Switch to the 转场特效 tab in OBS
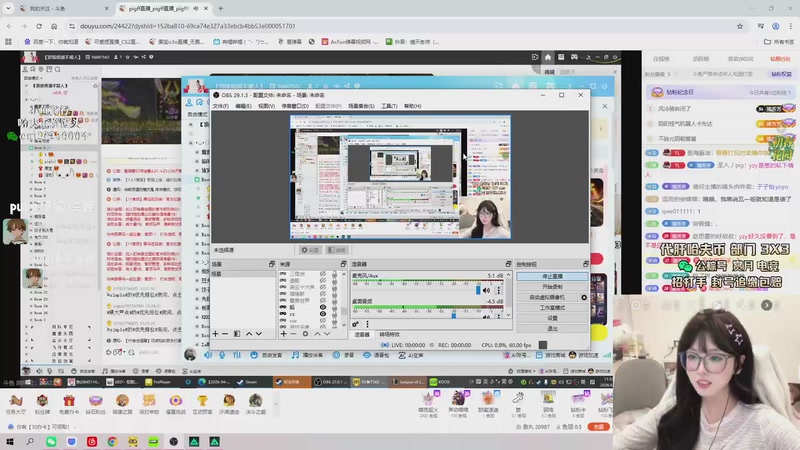 click(389, 335)
